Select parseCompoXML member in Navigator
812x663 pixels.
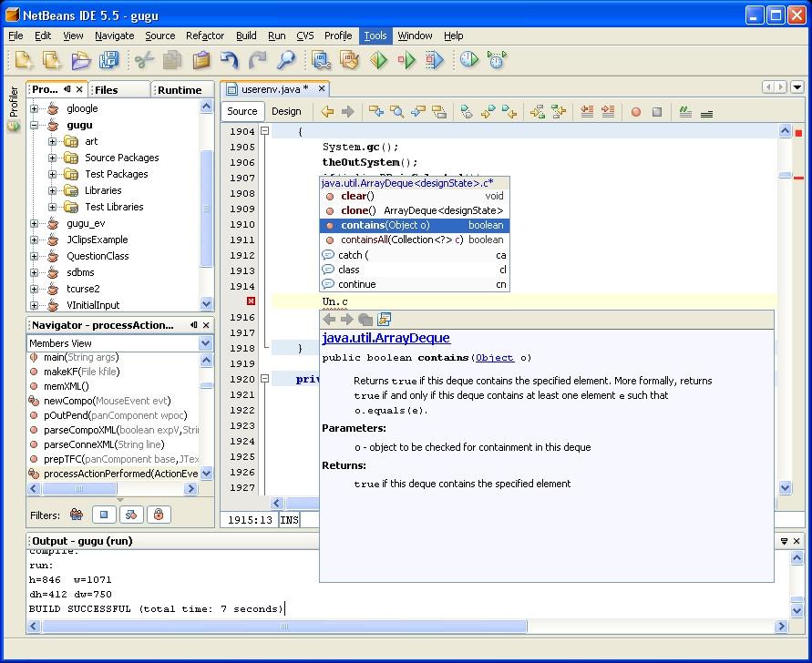(x=113, y=430)
